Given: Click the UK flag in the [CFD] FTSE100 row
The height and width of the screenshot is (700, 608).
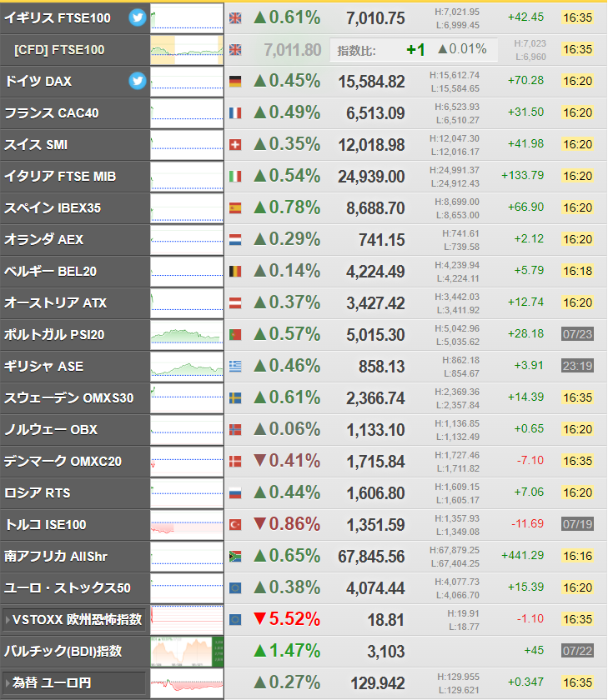Looking at the screenshot, I should [x=235, y=49].
